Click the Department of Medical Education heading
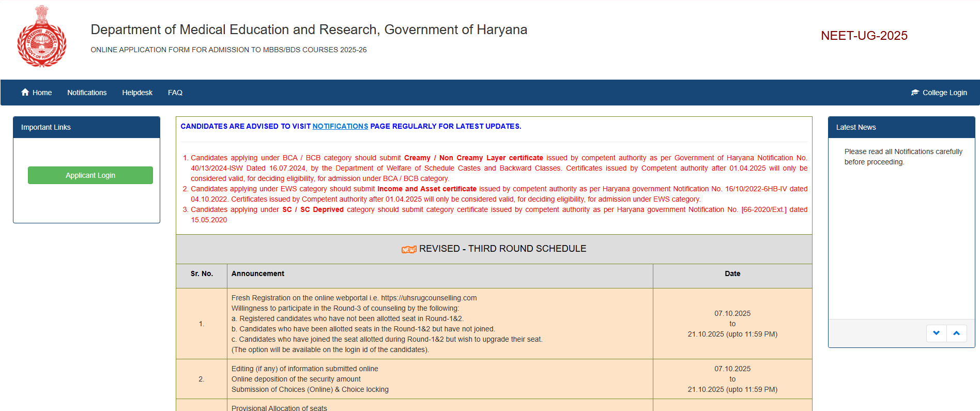980x411 pixels. (309, 29)
